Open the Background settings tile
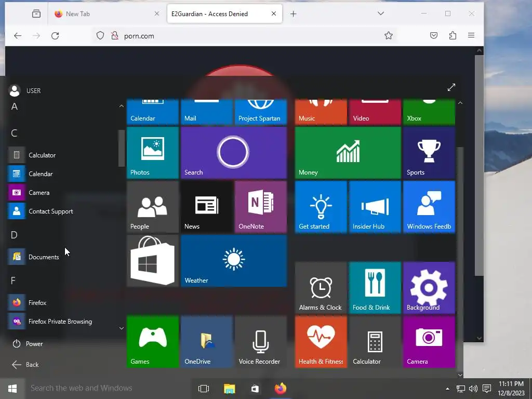The height and width of the screenshot is (399, 532). [x=429, y=288]
